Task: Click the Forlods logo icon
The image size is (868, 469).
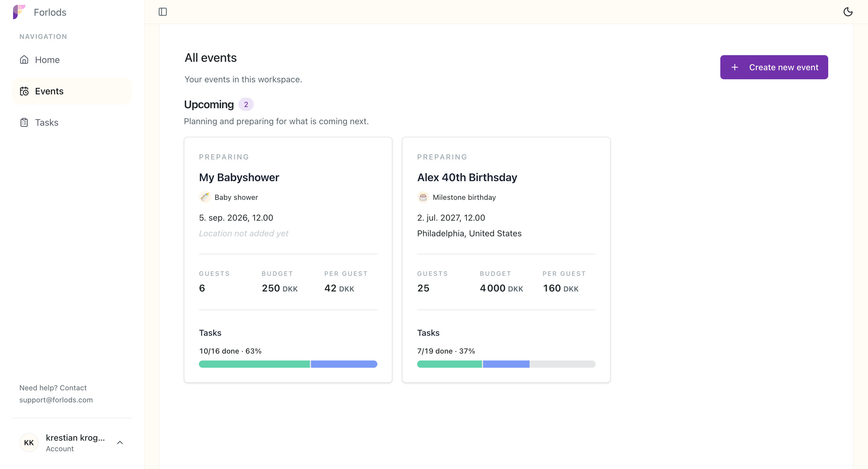Action: (x=19, y=12)
